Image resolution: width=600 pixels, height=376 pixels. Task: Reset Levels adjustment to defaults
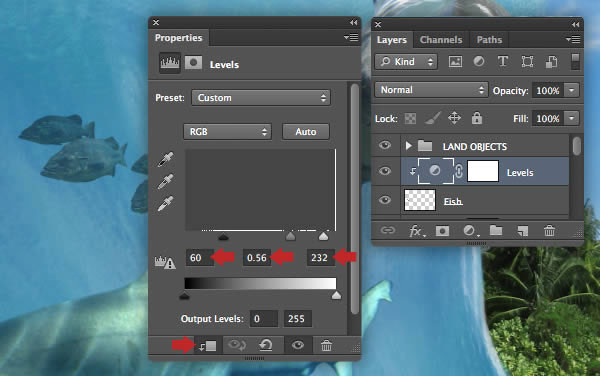[266, 345]
